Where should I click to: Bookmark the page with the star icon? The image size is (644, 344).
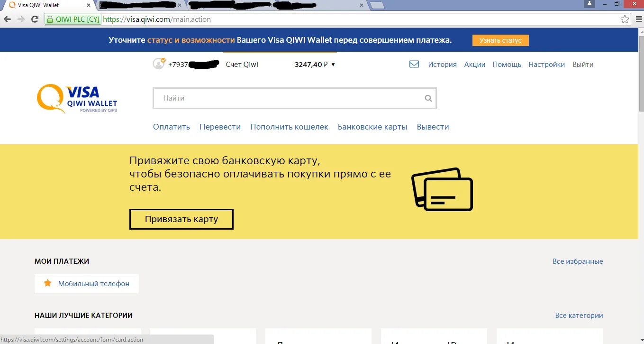click(625, 19)
